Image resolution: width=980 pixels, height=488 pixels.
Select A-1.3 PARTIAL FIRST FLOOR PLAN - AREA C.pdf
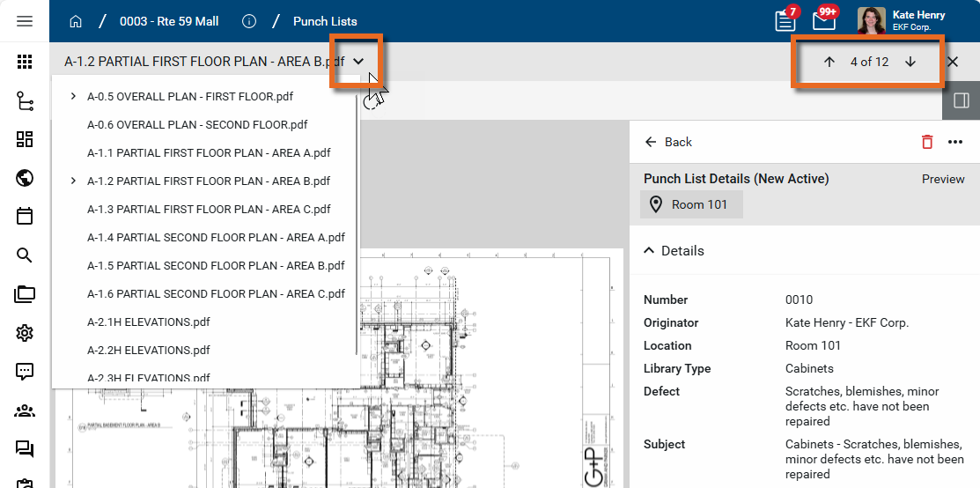tap(209, 210)
